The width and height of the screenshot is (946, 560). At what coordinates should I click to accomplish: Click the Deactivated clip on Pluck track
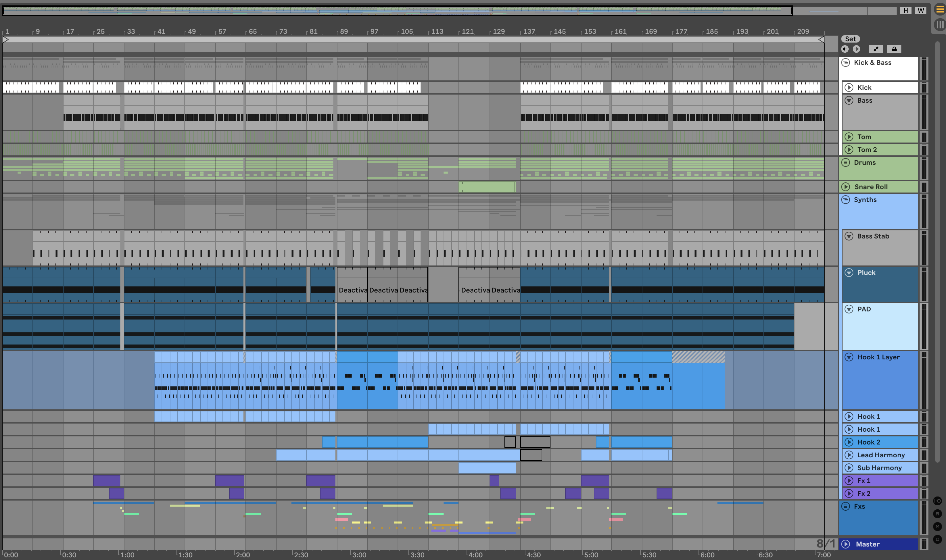tap(352, 290)
